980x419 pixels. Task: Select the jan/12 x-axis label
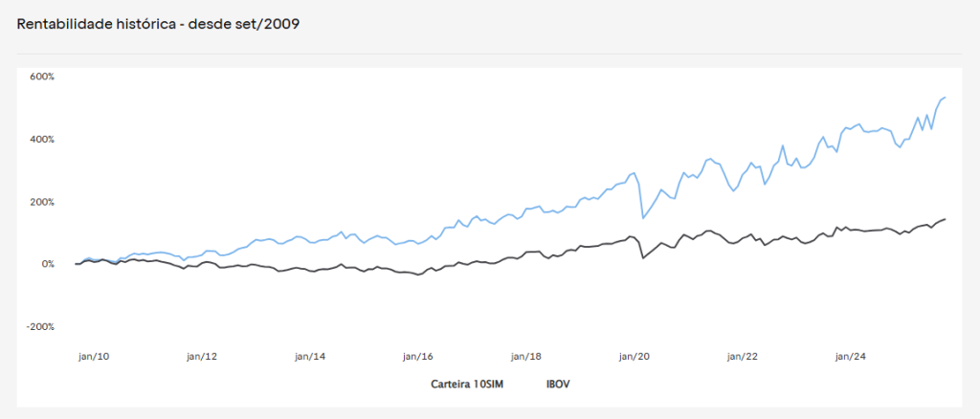202,357
